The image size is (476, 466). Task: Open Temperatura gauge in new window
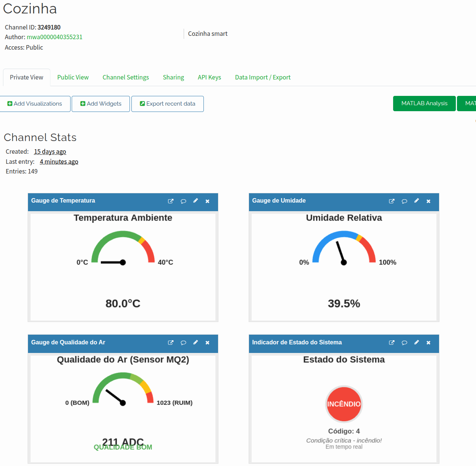tap(171, 201)
